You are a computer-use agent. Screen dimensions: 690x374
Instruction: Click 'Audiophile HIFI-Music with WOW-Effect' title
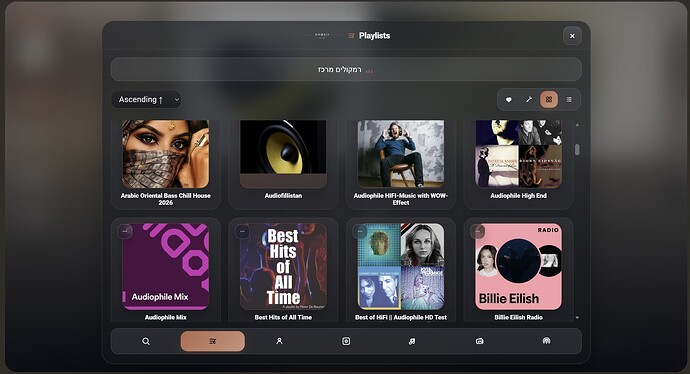[x=401, y=199]
